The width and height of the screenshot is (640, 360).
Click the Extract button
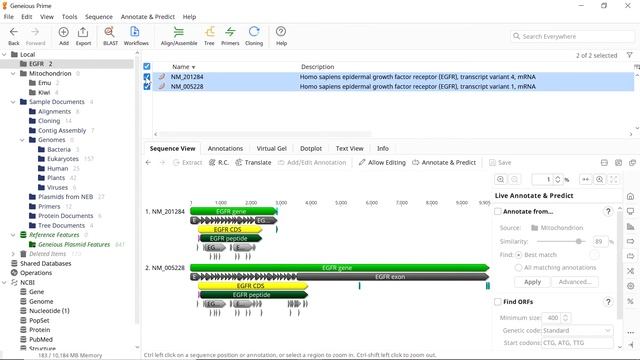188,162
